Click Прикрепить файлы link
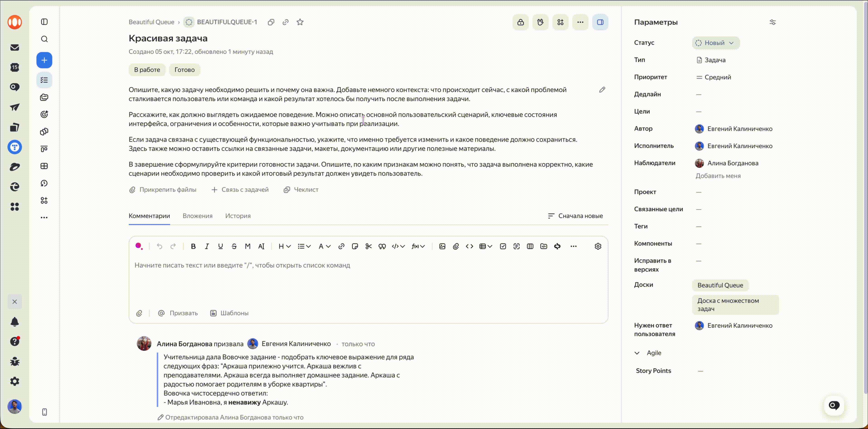The height and width of the screenshot is (429, 868). pyautogui.click(x=163, y=190)
